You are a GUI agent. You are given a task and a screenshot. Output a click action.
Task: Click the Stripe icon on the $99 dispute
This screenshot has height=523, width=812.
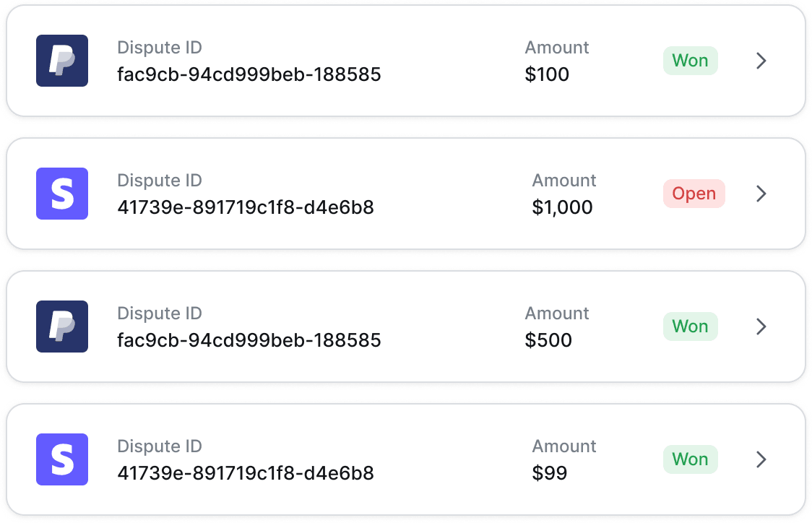(x=62, y=459)
